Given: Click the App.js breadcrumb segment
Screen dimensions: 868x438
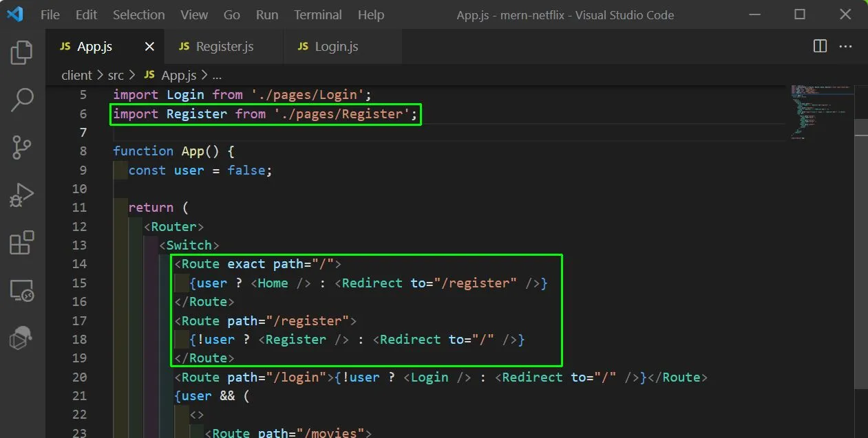Looking at the screenshot, I should [x=170, y=76].
